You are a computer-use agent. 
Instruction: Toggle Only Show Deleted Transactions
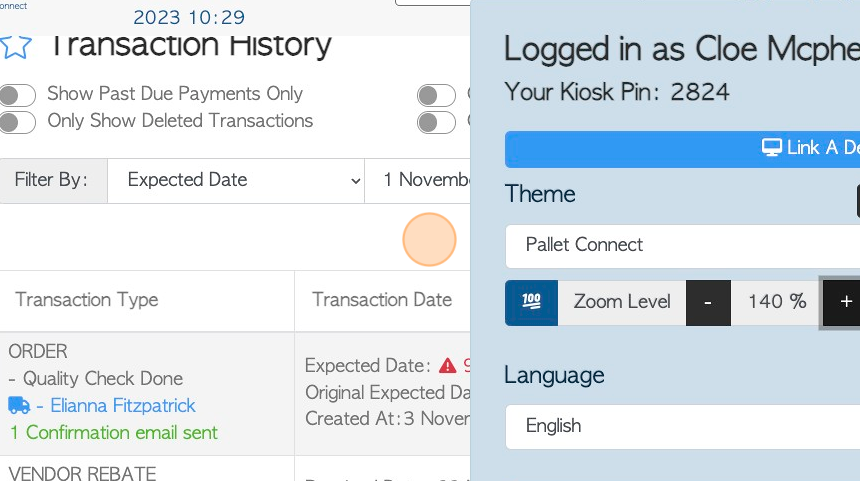click(18, 122)
